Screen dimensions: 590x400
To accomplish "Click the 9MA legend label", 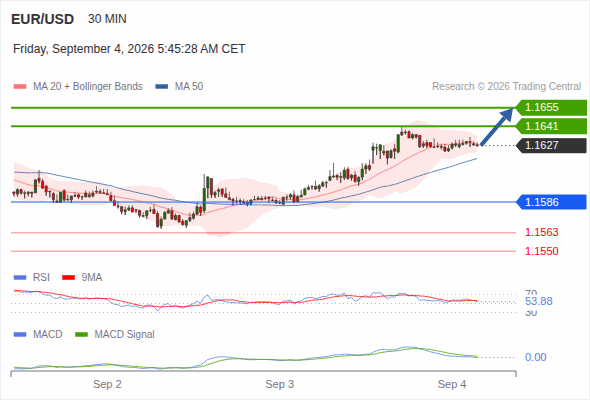I will 92,278.
